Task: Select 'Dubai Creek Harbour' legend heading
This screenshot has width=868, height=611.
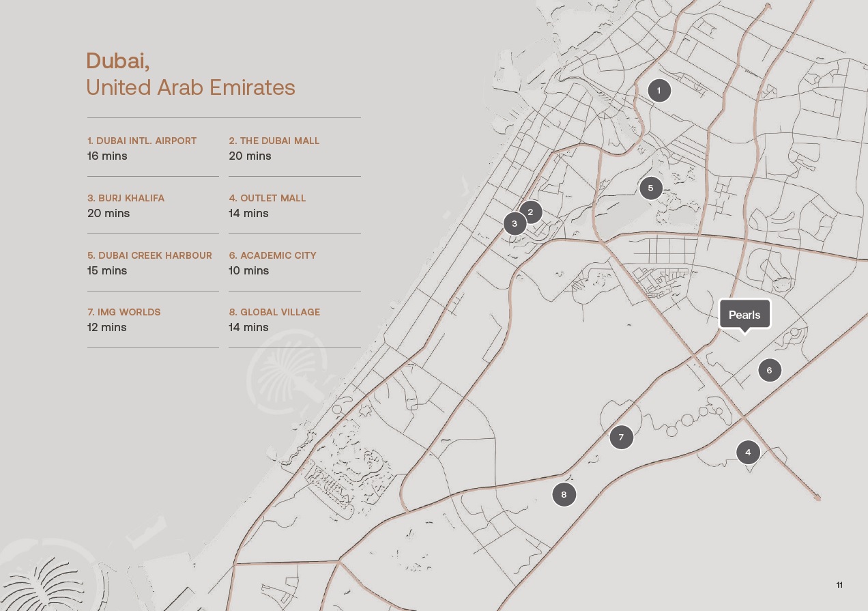Action: coord(149,255)
